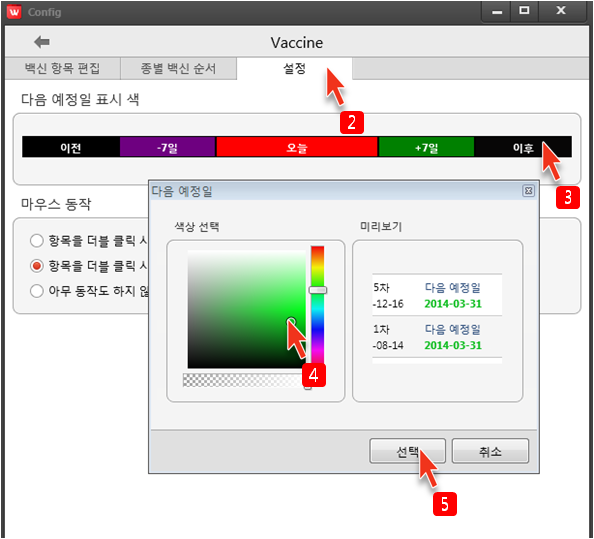Switch to the 종별 백신 순서 tab

(x=178, y=69)
